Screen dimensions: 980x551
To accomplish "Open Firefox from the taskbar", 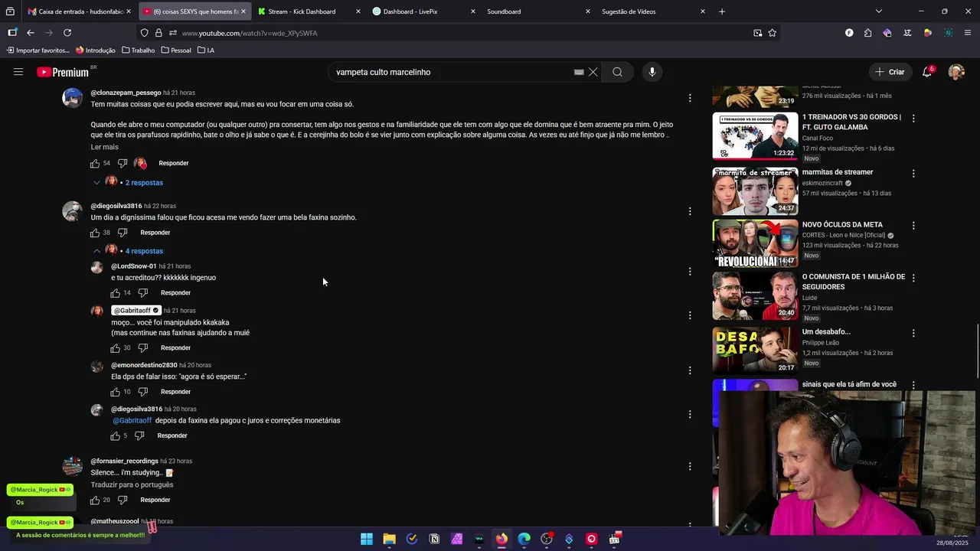I will coord(501,539).
